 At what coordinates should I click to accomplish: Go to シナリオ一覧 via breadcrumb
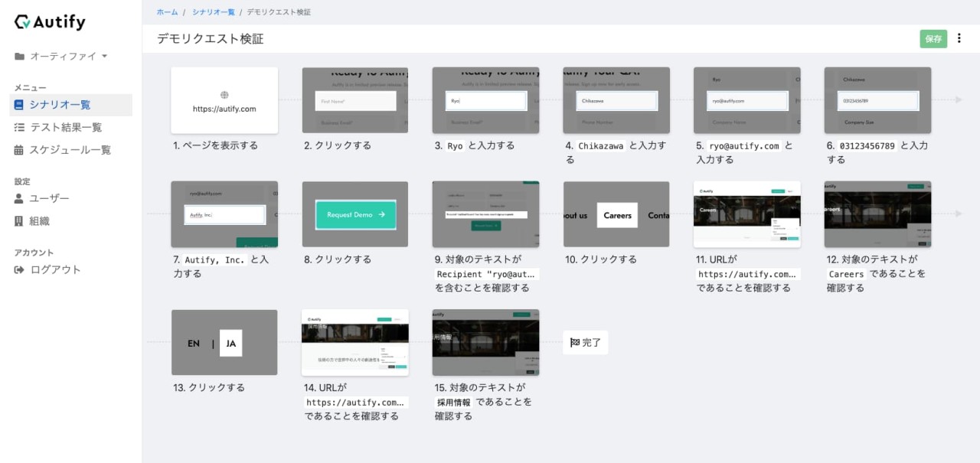coord(213,12)
